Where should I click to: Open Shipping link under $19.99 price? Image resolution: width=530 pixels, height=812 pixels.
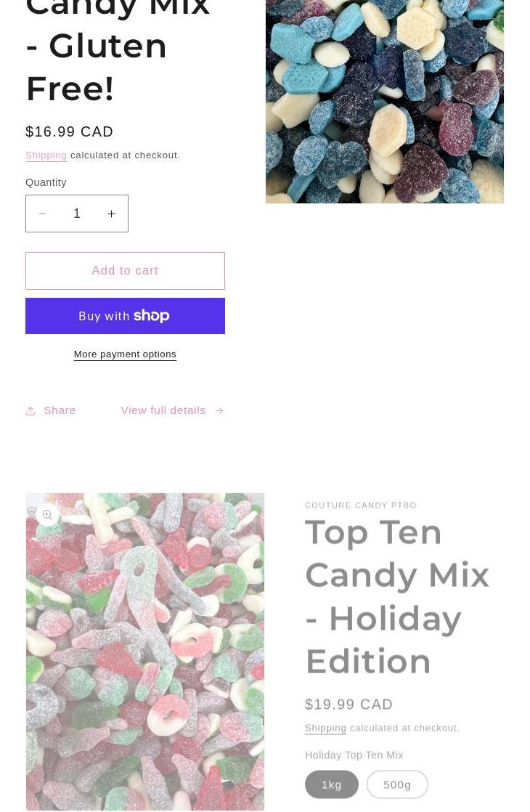point(325,728)
